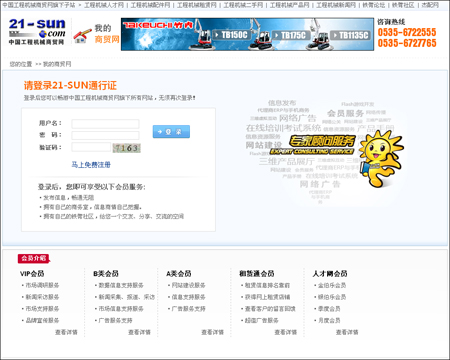Click the 21-sun.com site logo
This screenshot has height=360, width=450.
(37, 32)
